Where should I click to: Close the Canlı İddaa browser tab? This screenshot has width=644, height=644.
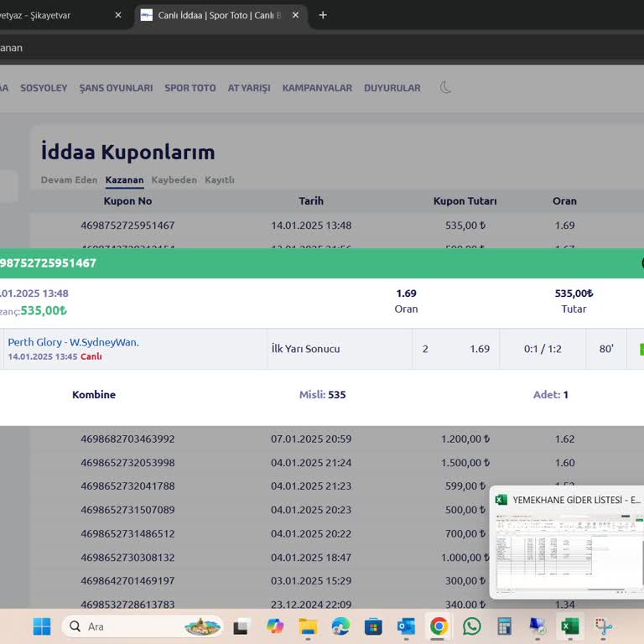(x=295, y=15)
